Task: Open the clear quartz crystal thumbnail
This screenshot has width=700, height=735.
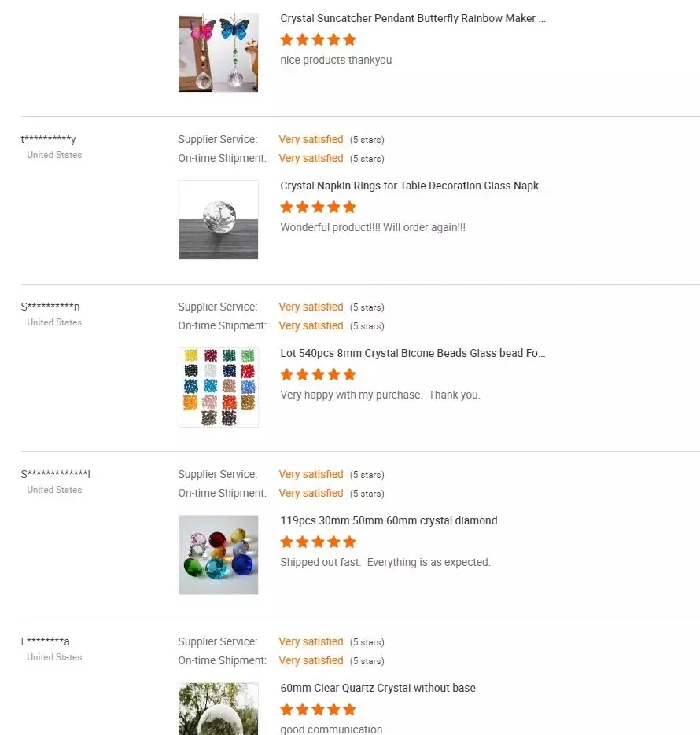Action: (218, 708)
